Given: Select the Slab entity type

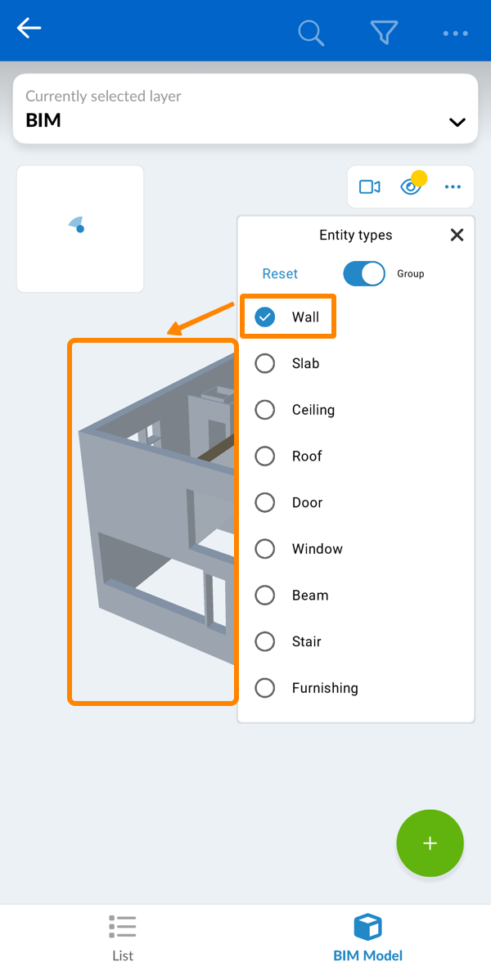Looking at the screenshot, I should (x=265, y=363).
